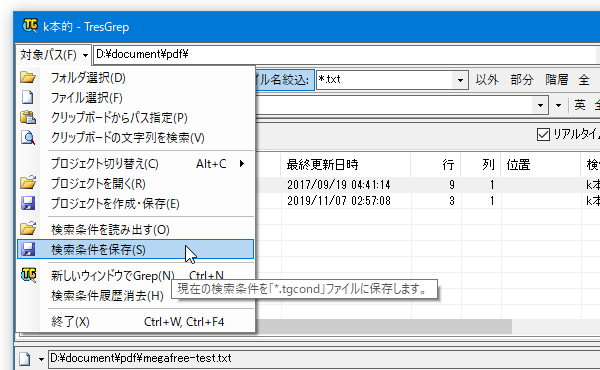Click the target path field D:¥document¥pdf¥

point(346,54)
